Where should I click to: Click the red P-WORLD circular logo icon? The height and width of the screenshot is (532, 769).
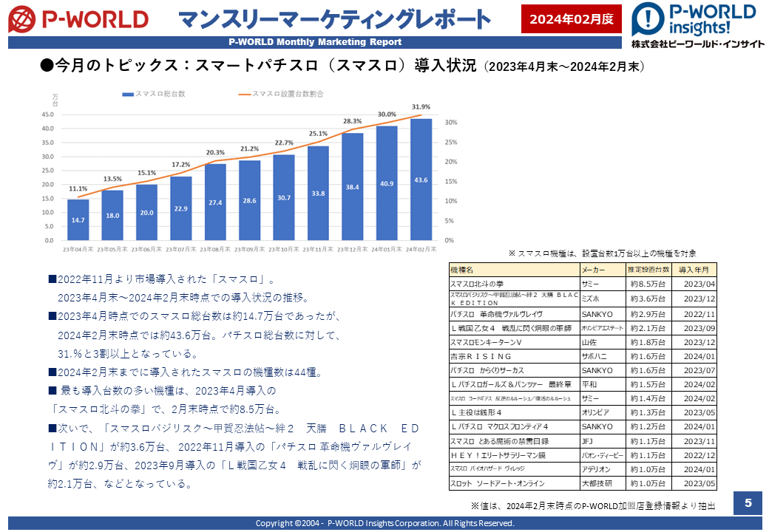(22, 20)
